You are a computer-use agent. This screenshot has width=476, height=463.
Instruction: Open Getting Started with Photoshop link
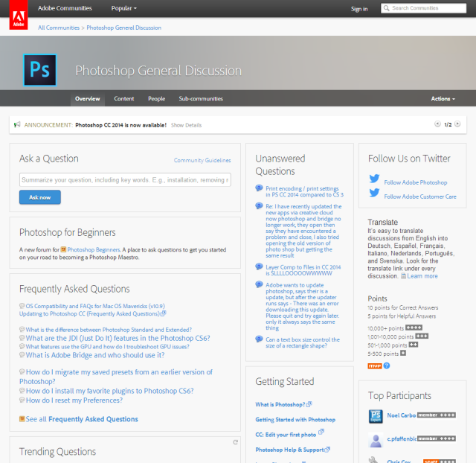(295, 420)
